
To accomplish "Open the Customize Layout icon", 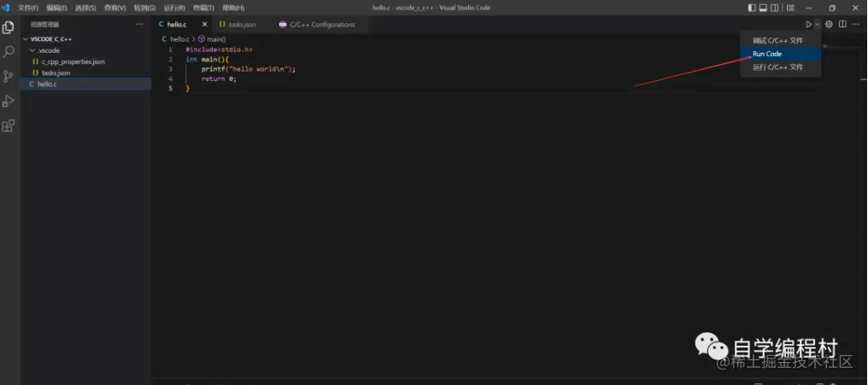I will coord(790,8).
